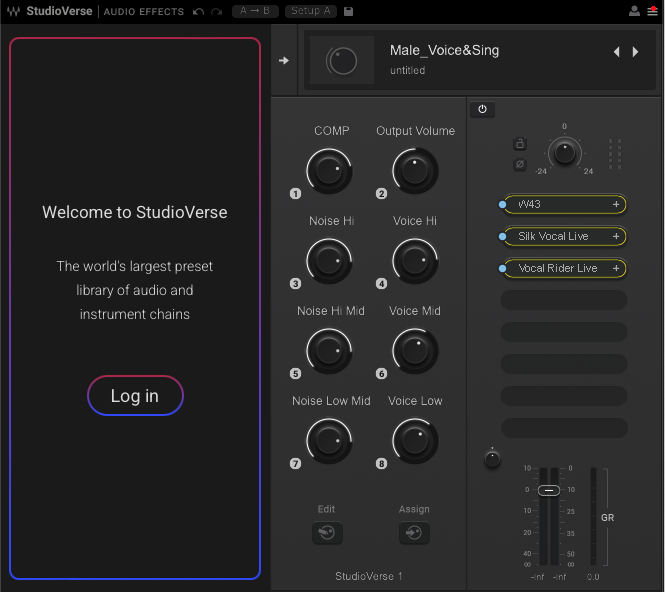
Task: Open the macro Edit button
Action: tap(327, 533)
